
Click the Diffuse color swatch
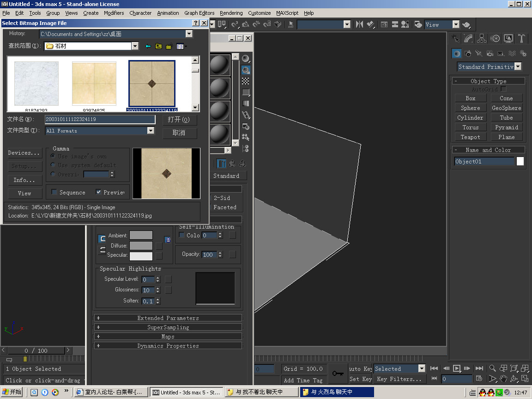pos(141,245)
